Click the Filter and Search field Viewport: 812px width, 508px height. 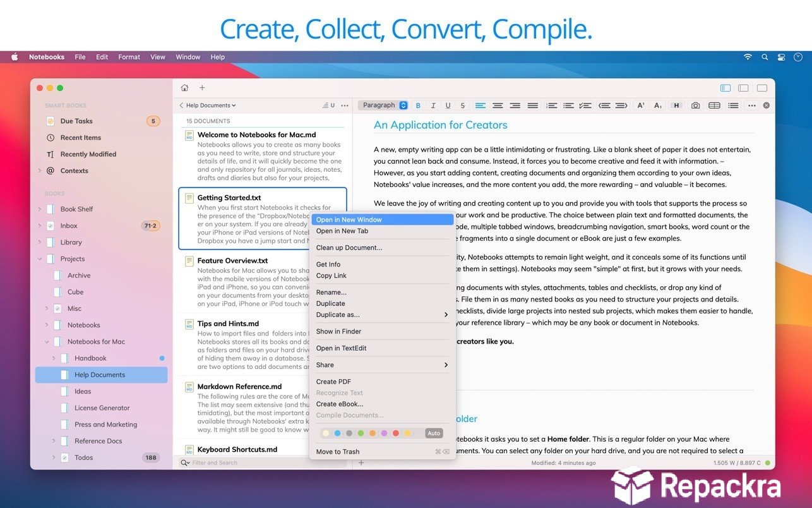click(x=261, y=463)
